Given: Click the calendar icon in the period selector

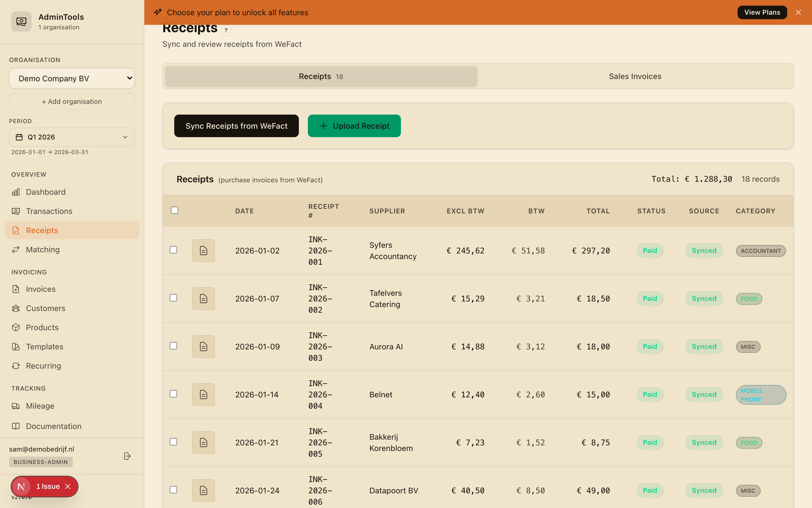Looking at the screenshot, I should click(x=19, y=137).
